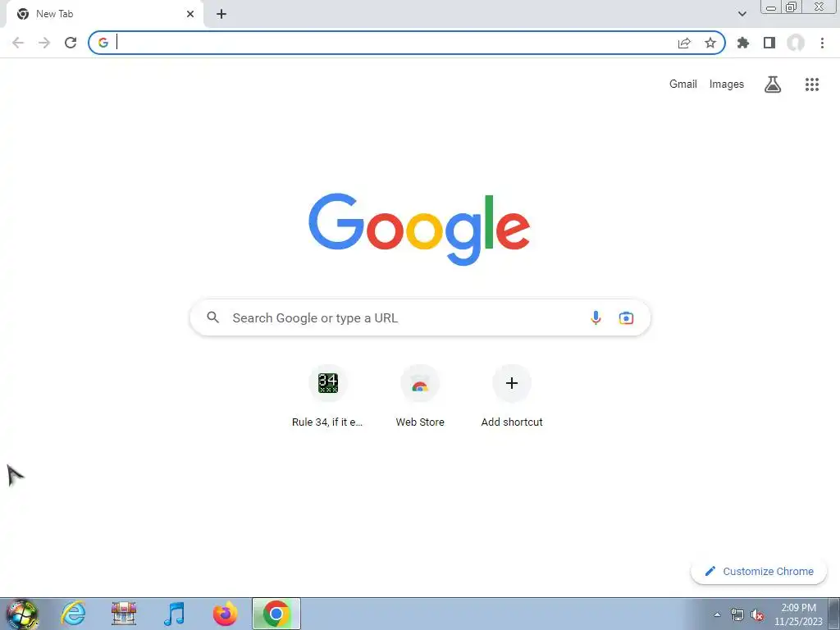Search by image with camera icon
The height and width of the screenshot is (630, 840).
coord(626,317)
